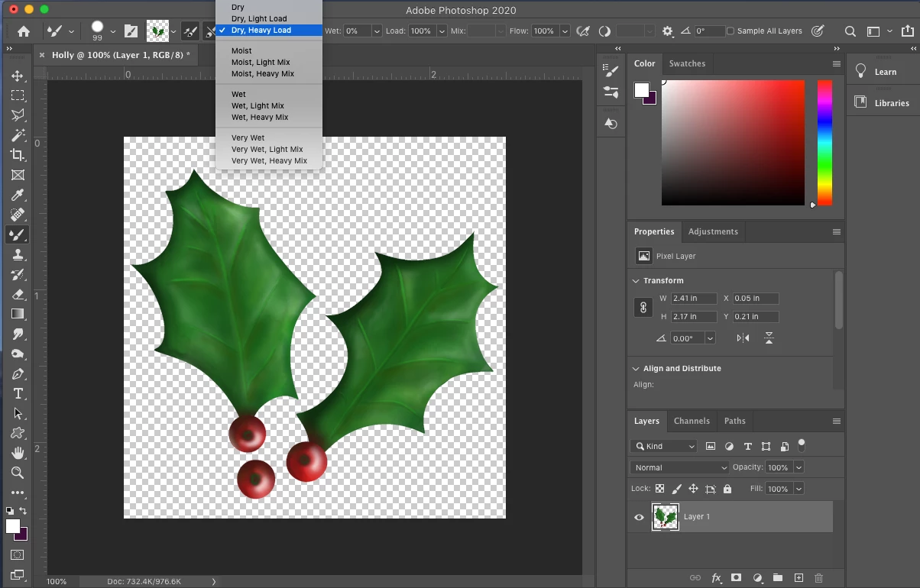Switch to the Adjustments tab
This screenshot has width=920, height=588.
tap(713, 231)
